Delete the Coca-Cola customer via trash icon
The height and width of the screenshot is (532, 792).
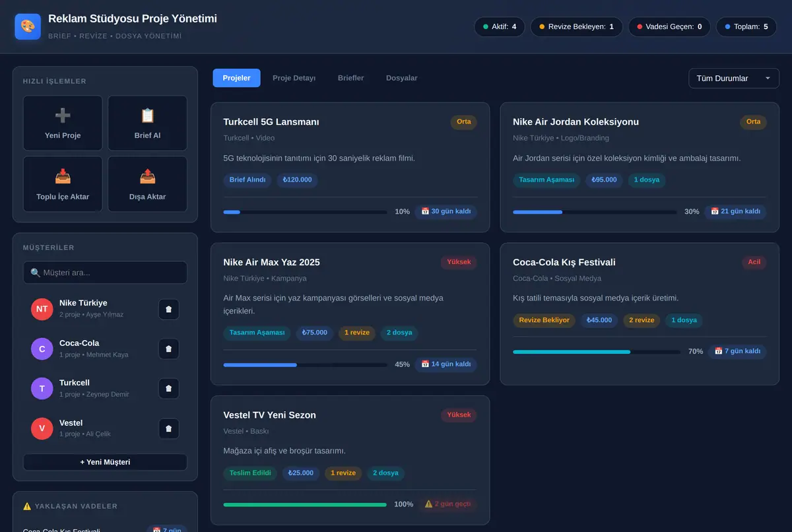tap(168, 349)
